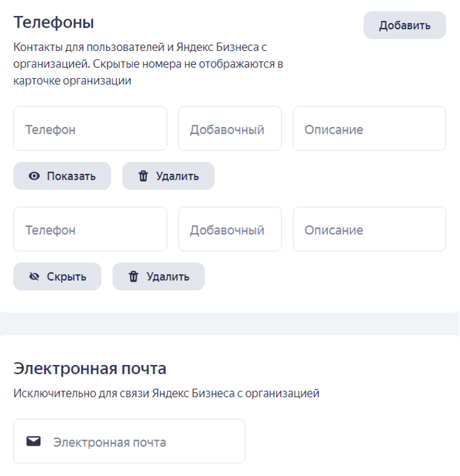
Task: Click the first Добавочный extension field
Action: (230, 129)
